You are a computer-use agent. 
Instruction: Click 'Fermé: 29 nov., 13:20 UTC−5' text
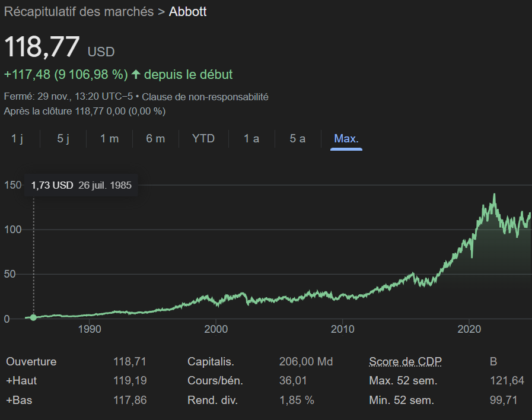point(68,97)
